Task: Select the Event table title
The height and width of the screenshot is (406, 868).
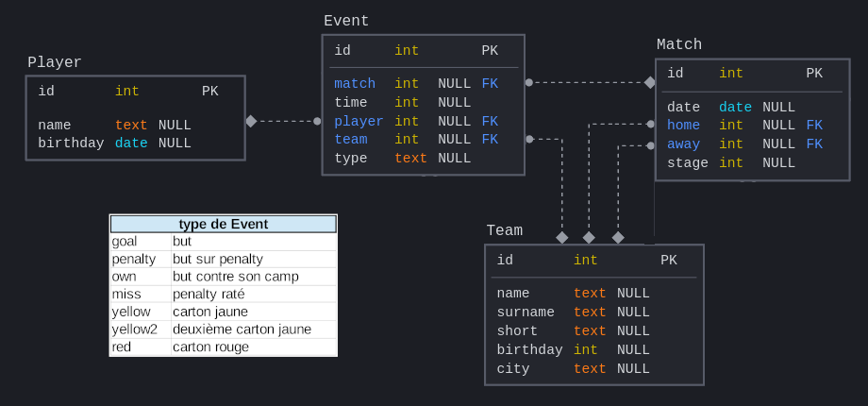Action: 346,21
